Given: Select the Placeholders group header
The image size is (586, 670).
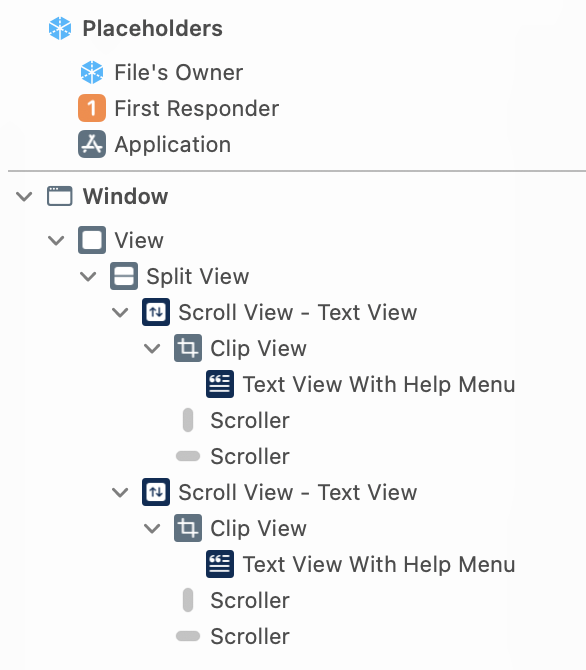Looking at the screenshot, I should click(135, 28).
